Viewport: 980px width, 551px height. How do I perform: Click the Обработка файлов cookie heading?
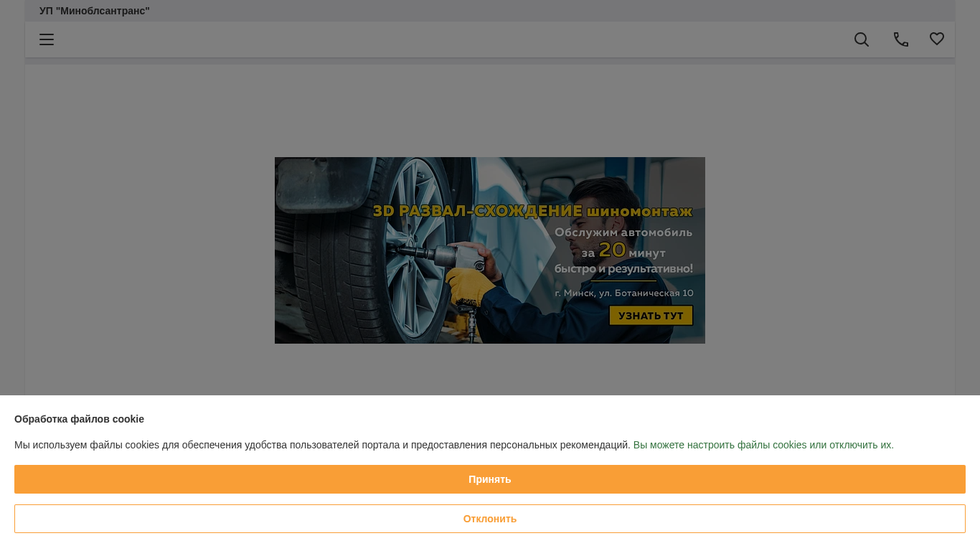(79, 419)
